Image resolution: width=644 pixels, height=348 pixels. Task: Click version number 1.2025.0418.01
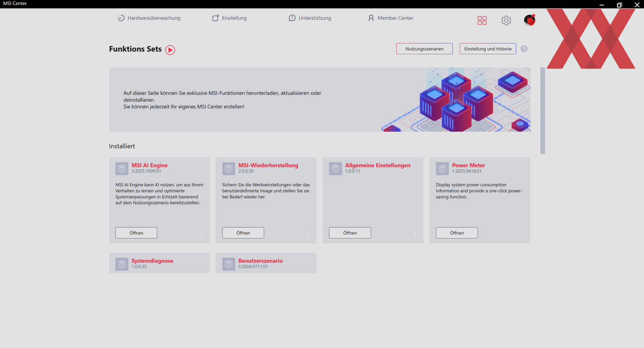pos(467,171)
